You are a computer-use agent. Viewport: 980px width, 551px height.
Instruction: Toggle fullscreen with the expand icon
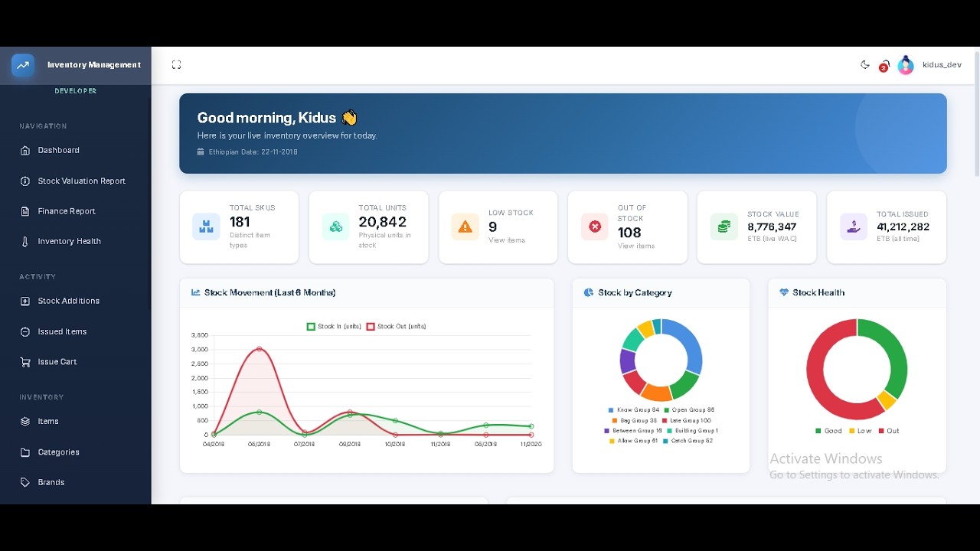click(176, 65)
